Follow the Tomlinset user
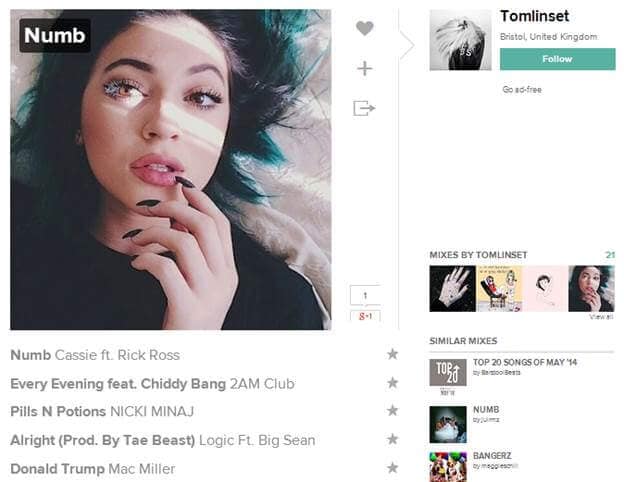The height and width of the screenshot is (482, 624). click(558, 59)
